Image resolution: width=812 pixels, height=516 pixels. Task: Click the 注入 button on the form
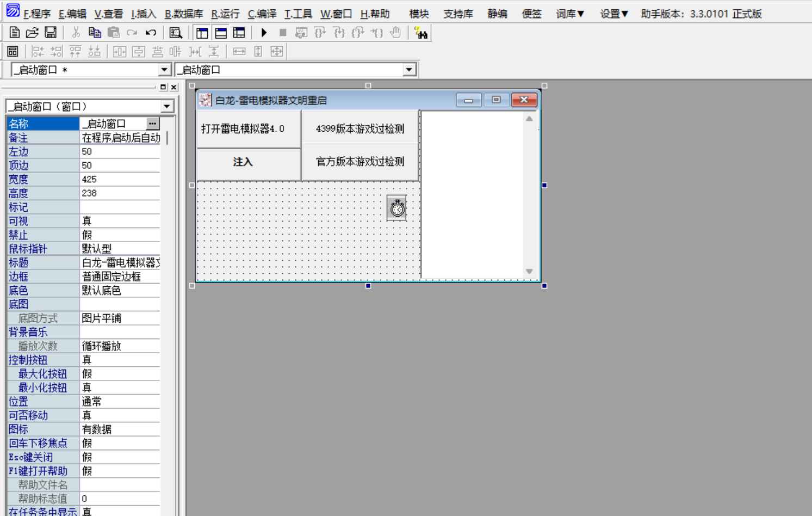click(243, 162)
